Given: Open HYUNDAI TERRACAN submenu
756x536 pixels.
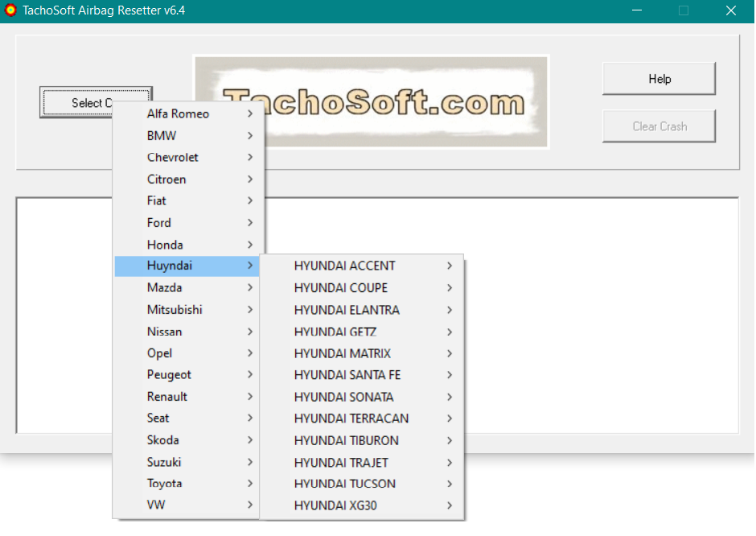Looking at the screenshot, I should coord(362,418).
